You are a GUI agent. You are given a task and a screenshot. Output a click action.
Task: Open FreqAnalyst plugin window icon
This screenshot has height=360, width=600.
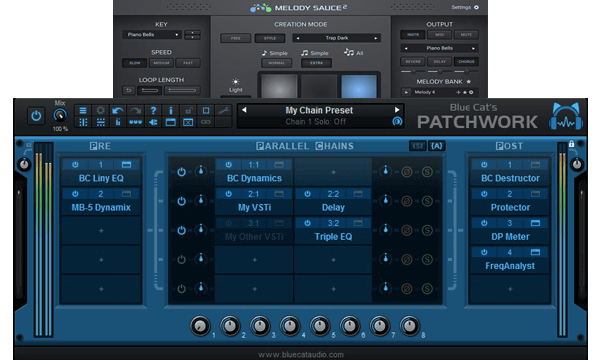pos(535,252)
